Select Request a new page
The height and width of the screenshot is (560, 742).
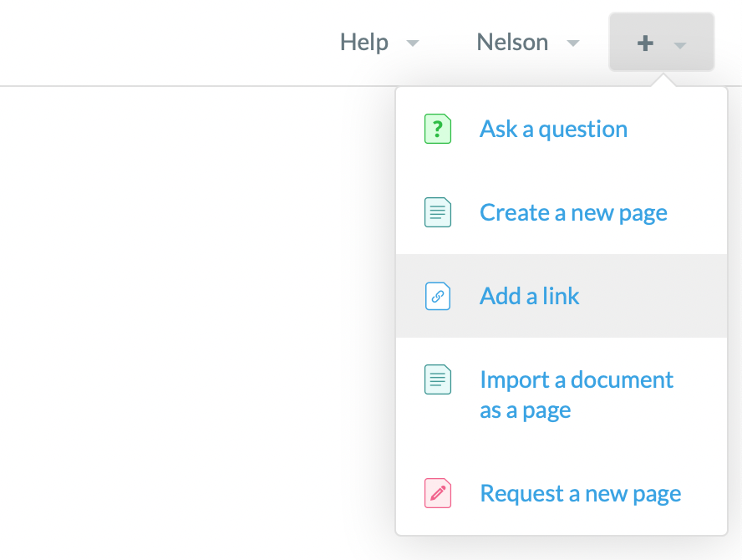coord(580,494)
